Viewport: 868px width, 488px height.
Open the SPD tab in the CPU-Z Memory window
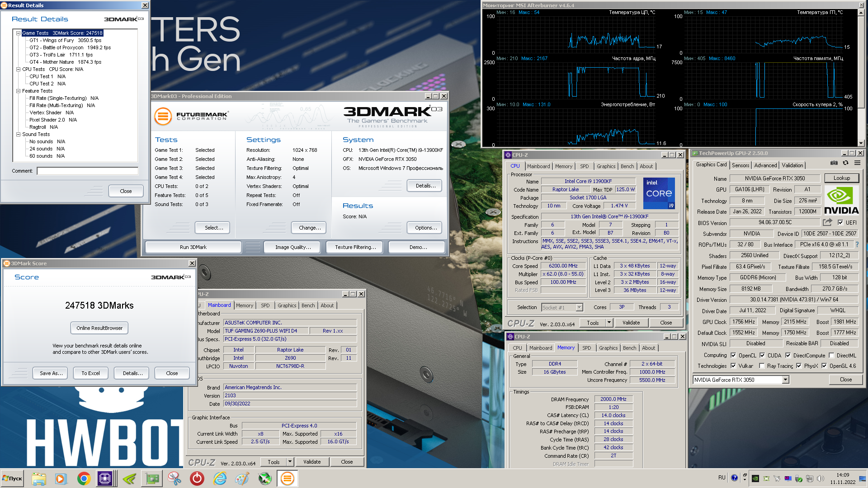coord(586,348)
